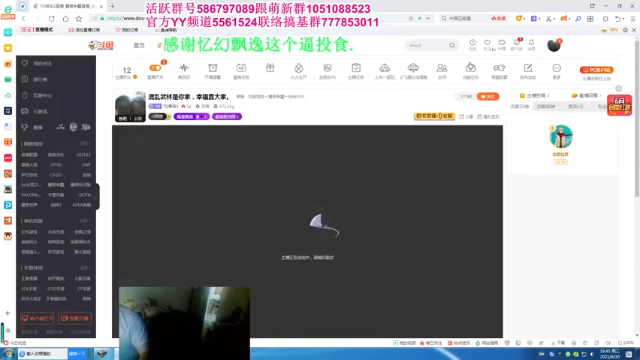Open browser settings gear in bookmarks bar
This screenshot has height=360, width=640.
pos(625,30)
